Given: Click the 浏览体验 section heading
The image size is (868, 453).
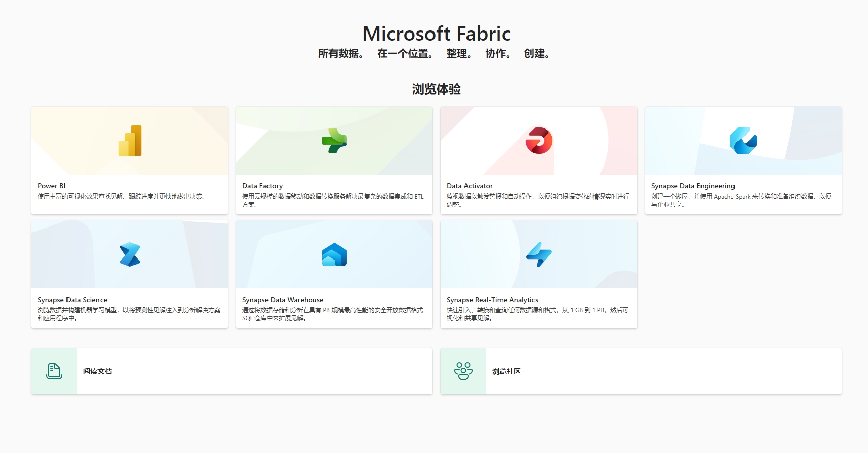Looking at the screenshot, I should click(x=437, y=89).
